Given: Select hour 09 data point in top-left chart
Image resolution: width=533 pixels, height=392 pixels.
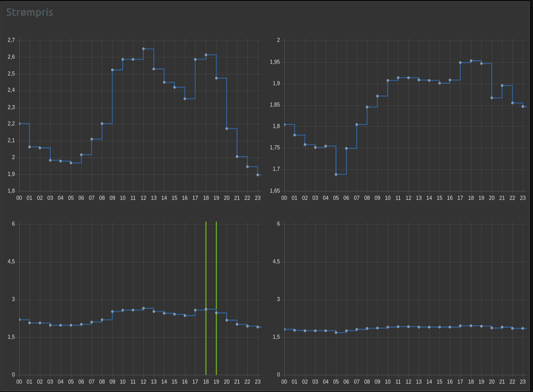Looking at the screenshot, I should tap(112, 70).
